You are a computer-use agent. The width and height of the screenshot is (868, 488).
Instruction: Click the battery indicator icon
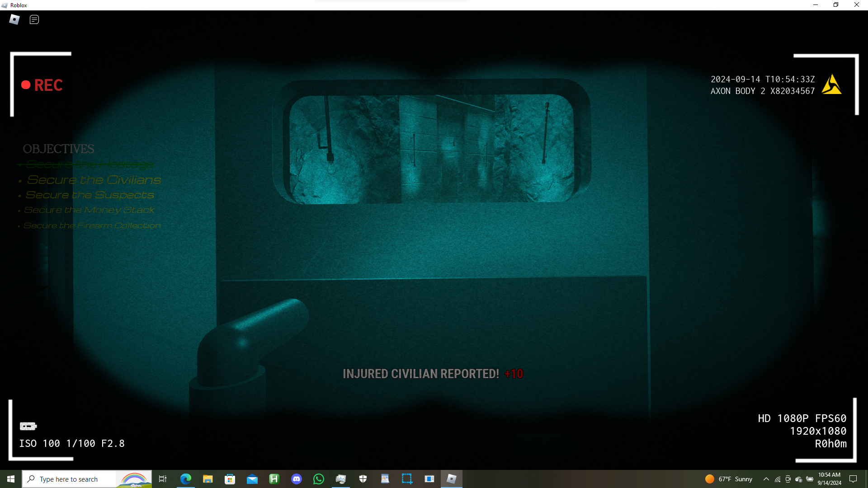click(28, 426)
